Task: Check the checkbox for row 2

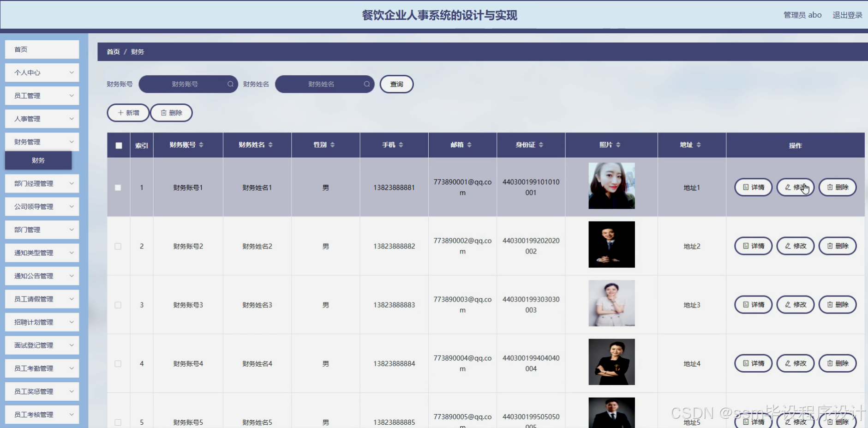Action: 118,246
